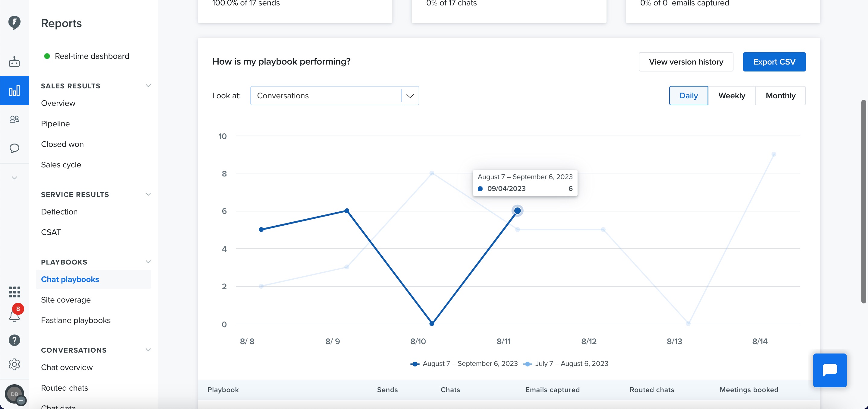Expand the sidebar chevron below chat icon
The height and width of the screenshot is (409, 868).
click(x=14, y=178)
